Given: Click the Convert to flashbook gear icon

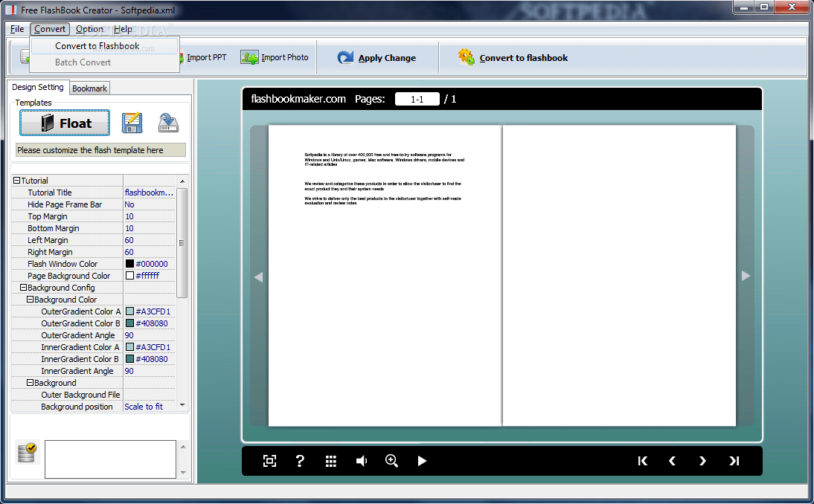Looking at the screenshot, I should pyautogui.click(x=466, y=57).
